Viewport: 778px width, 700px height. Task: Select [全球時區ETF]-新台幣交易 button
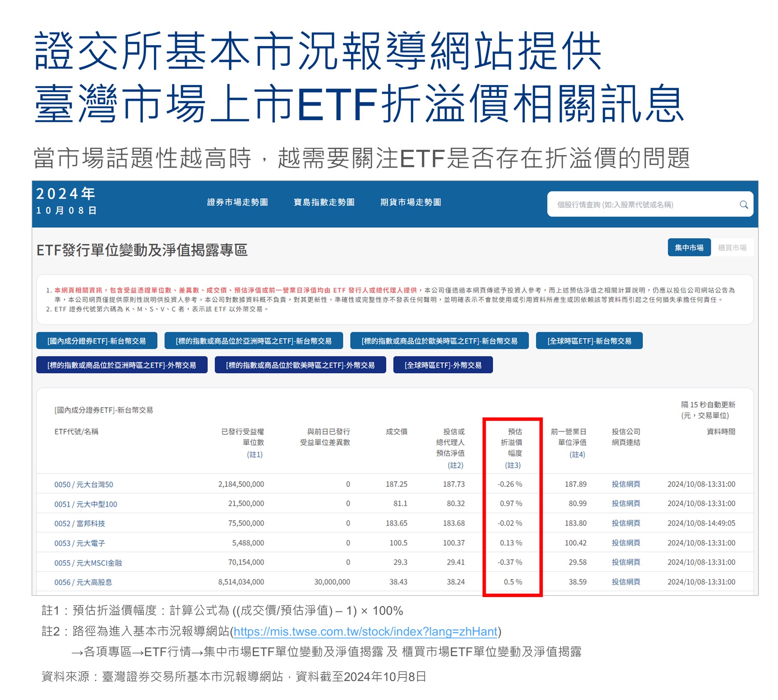pos(589,341)
